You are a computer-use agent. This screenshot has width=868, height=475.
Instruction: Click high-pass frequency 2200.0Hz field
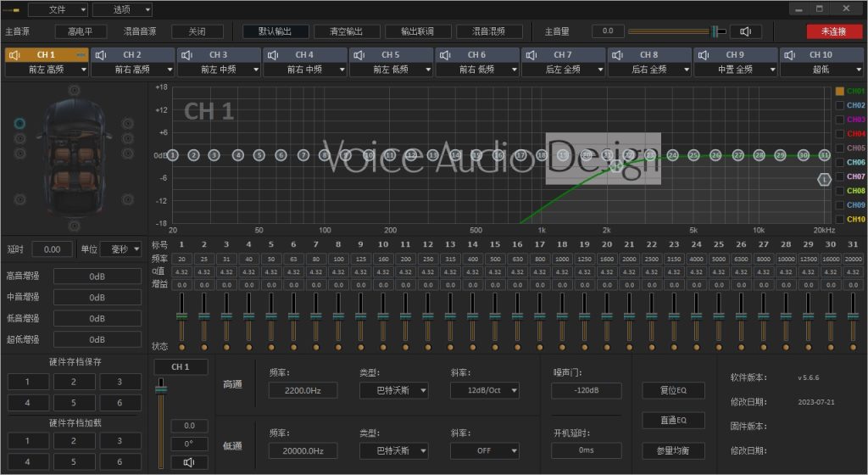pyautogui.click(x=303, y=390)
